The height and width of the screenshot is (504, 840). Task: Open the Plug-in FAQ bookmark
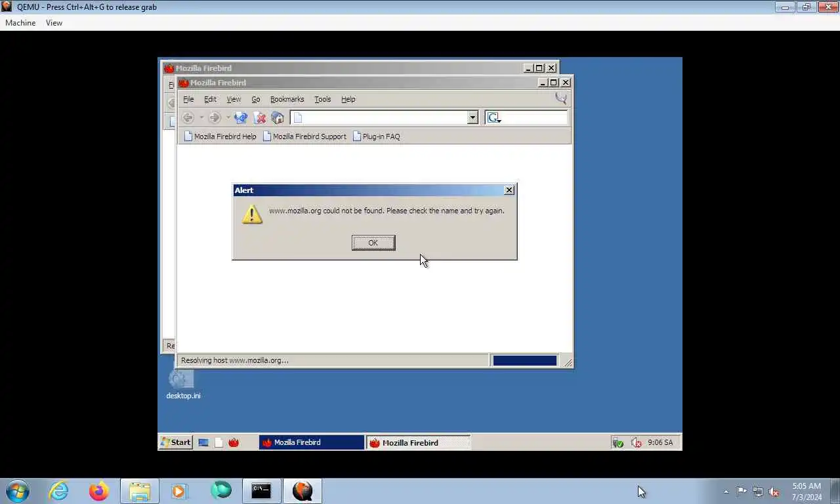pos(376,136)
